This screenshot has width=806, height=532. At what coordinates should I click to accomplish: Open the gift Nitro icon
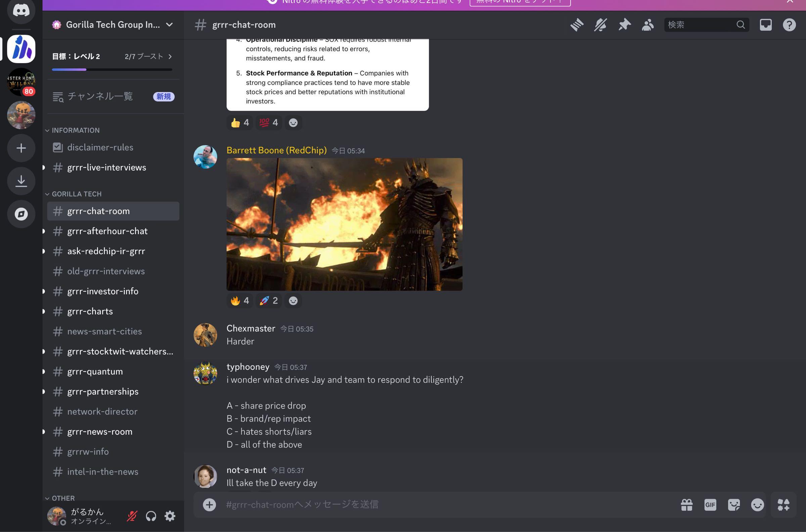(686, 504)
